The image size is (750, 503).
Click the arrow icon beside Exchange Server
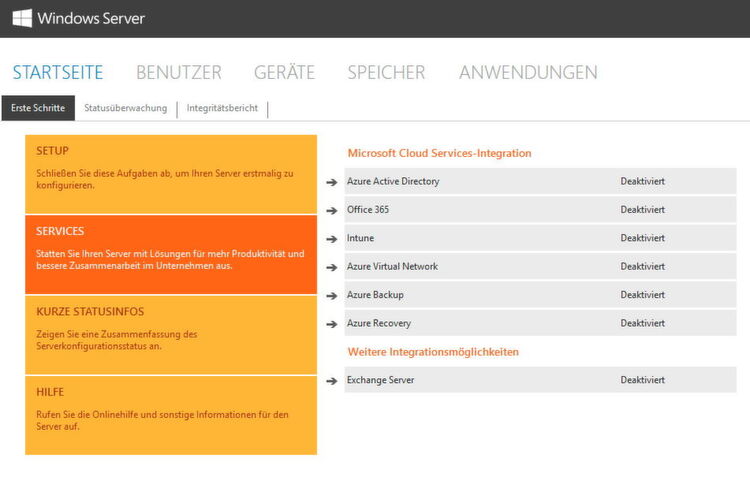point(331,381)
